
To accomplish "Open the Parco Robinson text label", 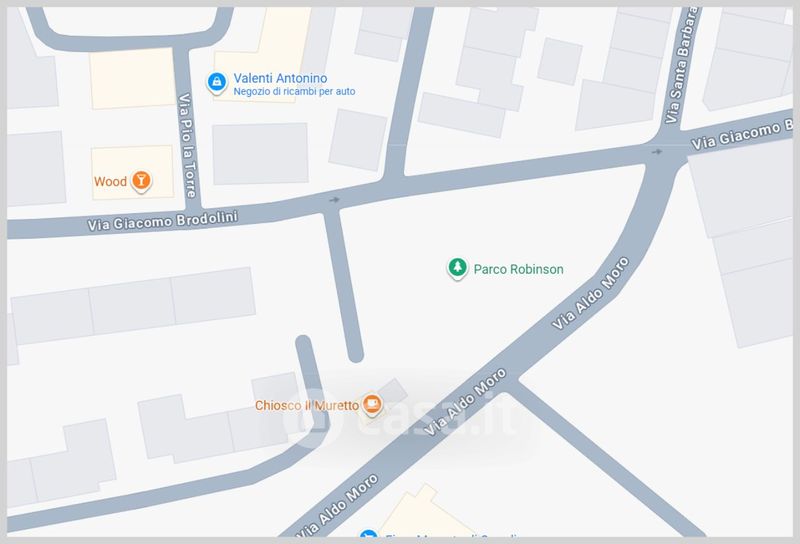I will pyautogui.click(x=518, y=269).
